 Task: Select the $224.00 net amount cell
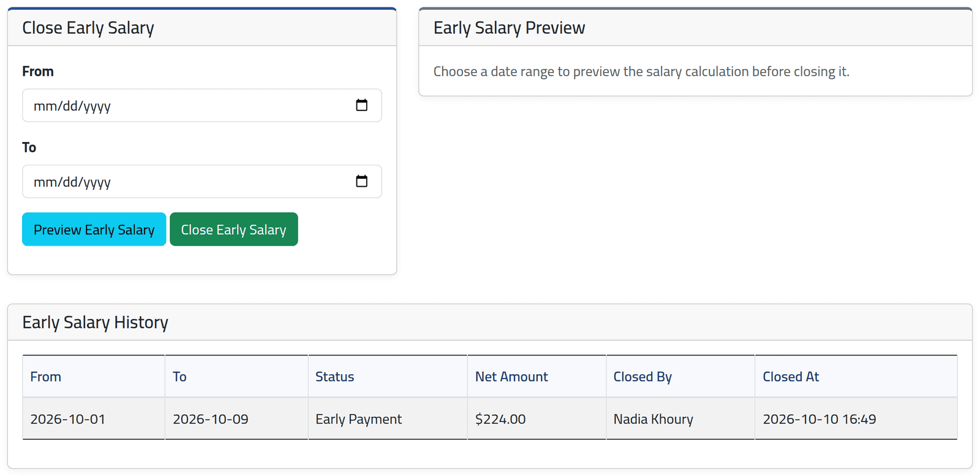click(x=537, y=419)
